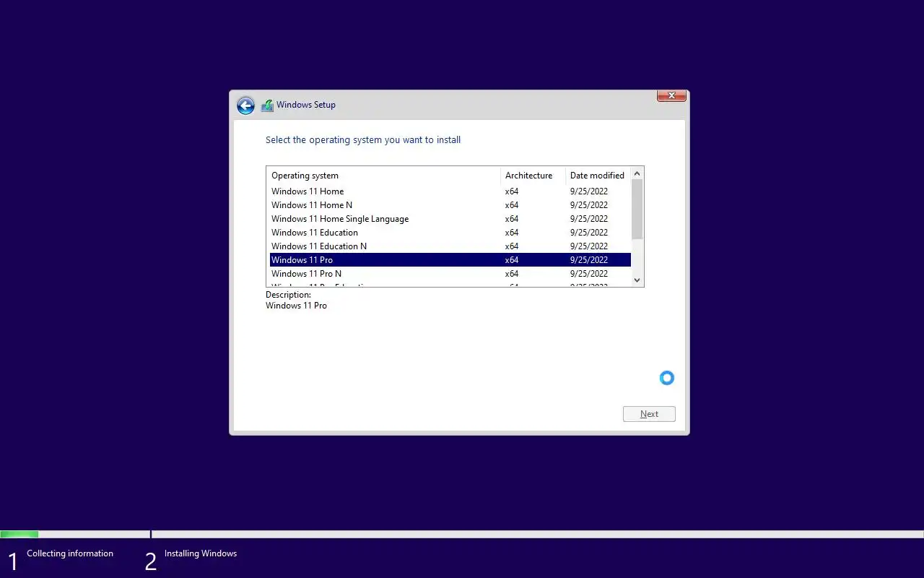Close the Windows Setup dialog
This screenshot has width=924, height=578.
click(x=671, y=95)
